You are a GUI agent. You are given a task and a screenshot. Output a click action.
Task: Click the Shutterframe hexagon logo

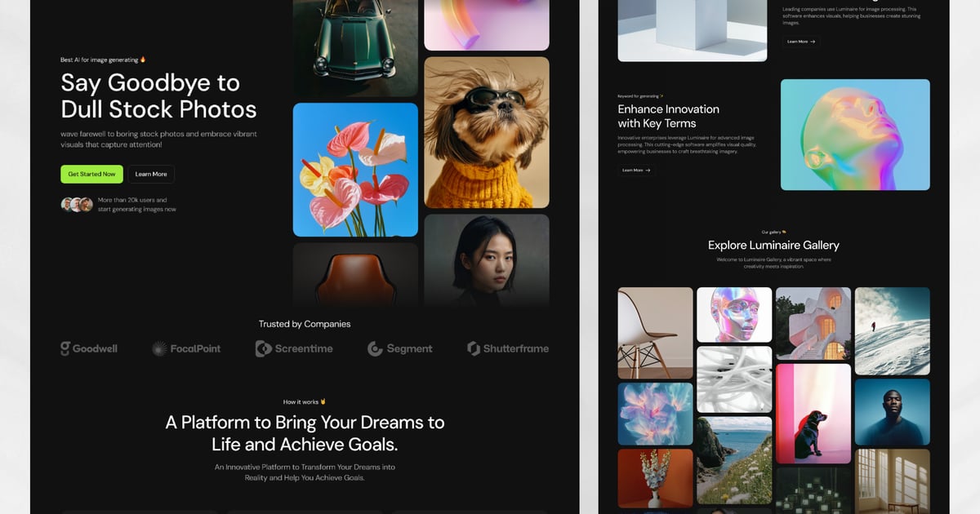coord(473,348)
